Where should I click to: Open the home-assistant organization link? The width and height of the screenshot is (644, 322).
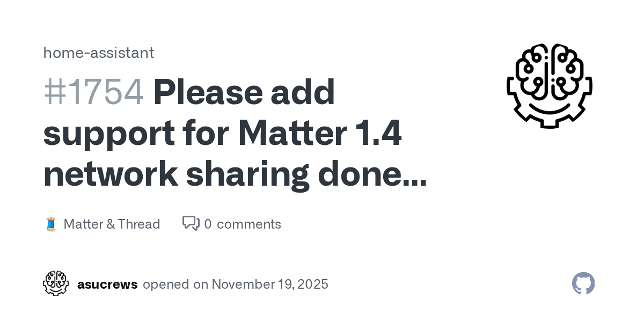[98, 53]
